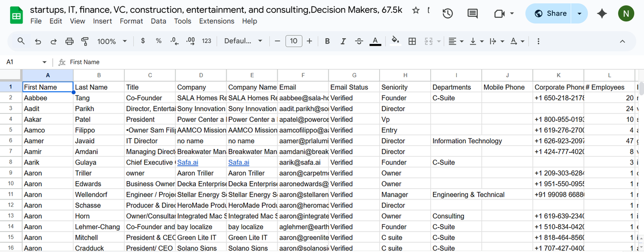644x252 pixels.
Task: Select phone cell +91 99098 6688
Action: click(x=558, y=195)
